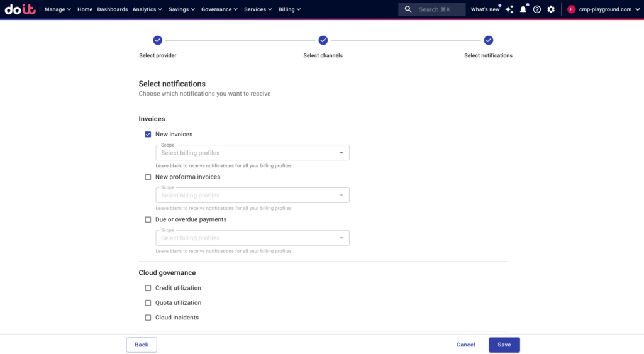This screenshot has height=354, width=644.
Task: Go to Dashboards in the top menu
Action: 113,9
